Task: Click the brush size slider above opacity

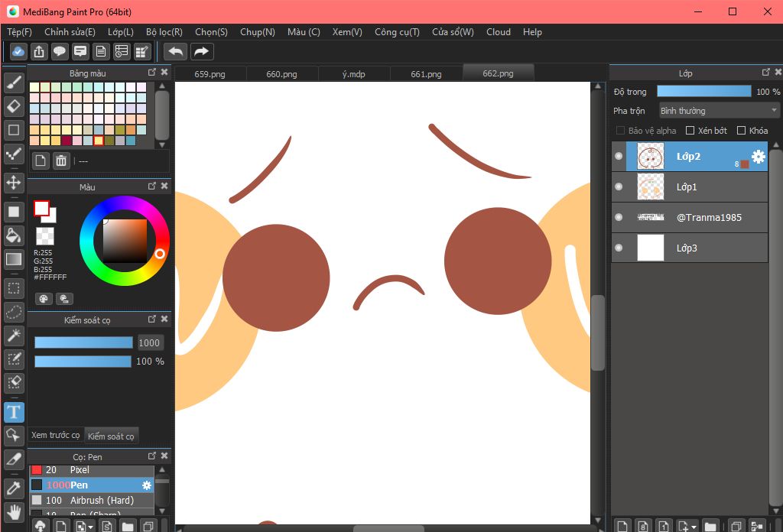Action: 83,342
